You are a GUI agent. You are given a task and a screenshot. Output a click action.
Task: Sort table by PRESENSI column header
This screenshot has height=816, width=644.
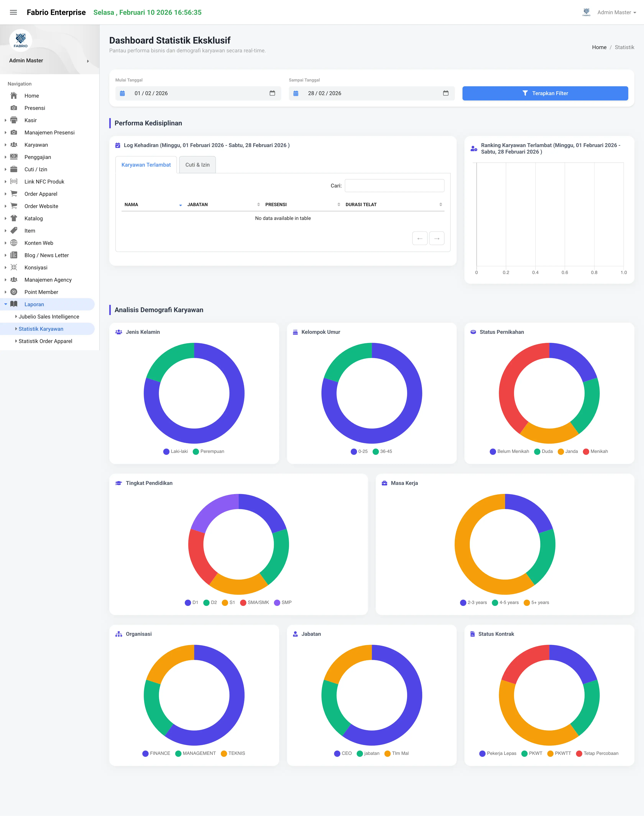302,204
